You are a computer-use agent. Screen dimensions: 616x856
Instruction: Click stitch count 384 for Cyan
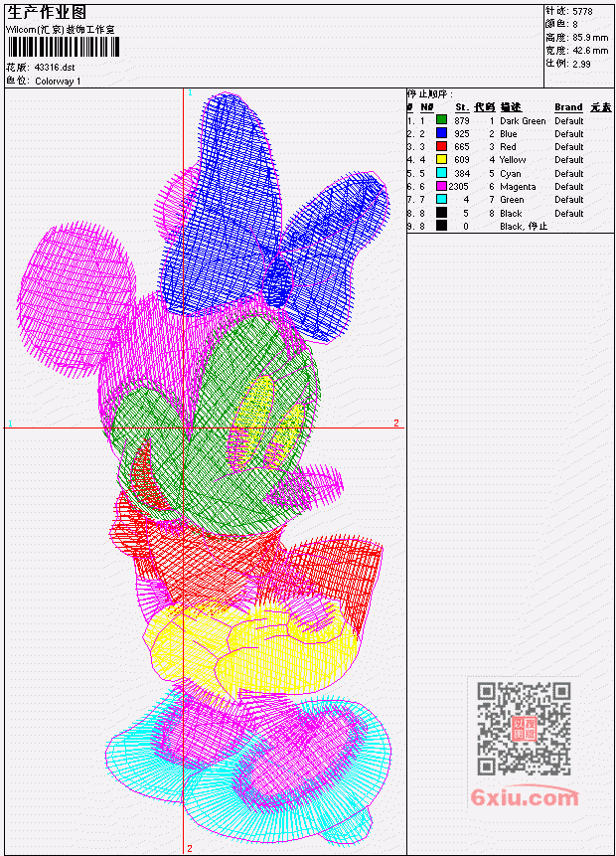click(462, 174)
